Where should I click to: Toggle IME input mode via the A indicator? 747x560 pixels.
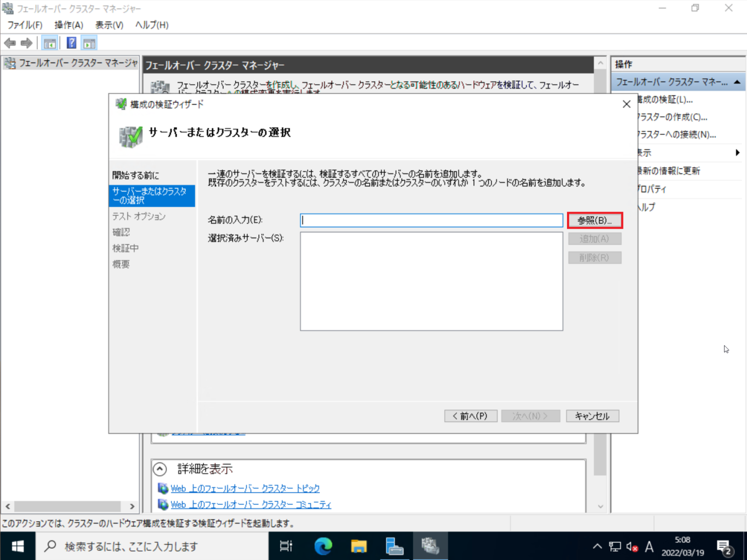(x=649, y=546)
